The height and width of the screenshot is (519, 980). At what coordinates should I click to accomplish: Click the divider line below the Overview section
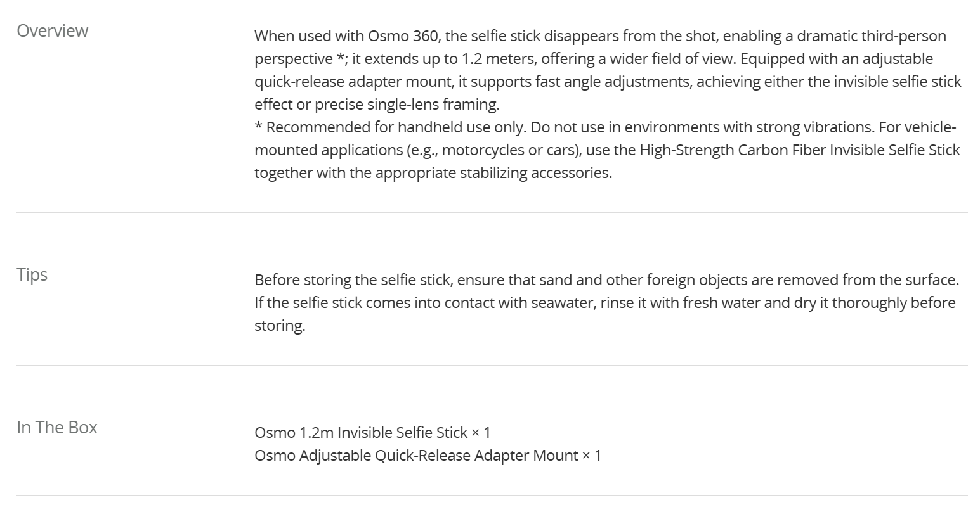(492, 213)
